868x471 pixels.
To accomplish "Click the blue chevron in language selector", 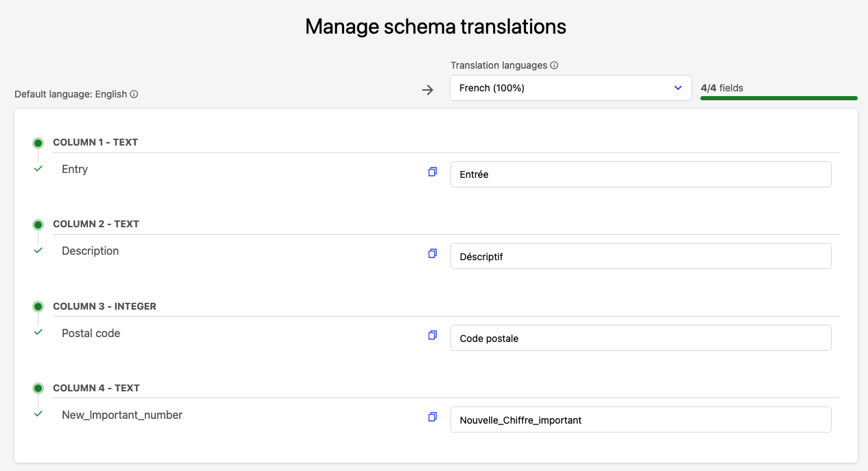I will tap(678, 88).
